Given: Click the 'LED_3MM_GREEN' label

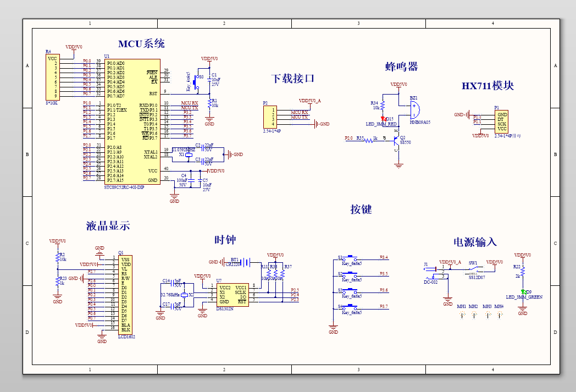Looking at the screenshot, I should click(x=524, y=297).
